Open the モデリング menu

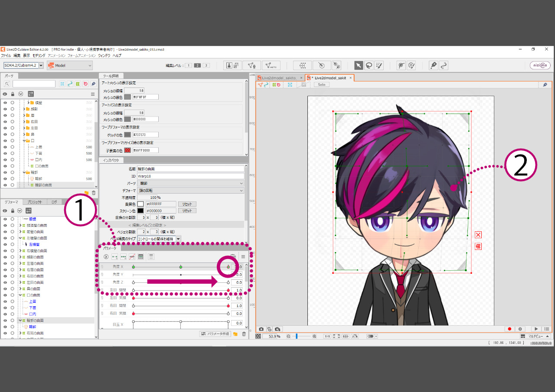[39, 55]
